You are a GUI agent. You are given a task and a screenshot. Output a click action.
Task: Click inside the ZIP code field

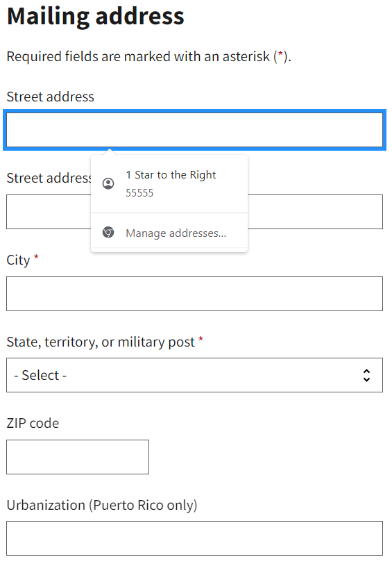point(78,457)
